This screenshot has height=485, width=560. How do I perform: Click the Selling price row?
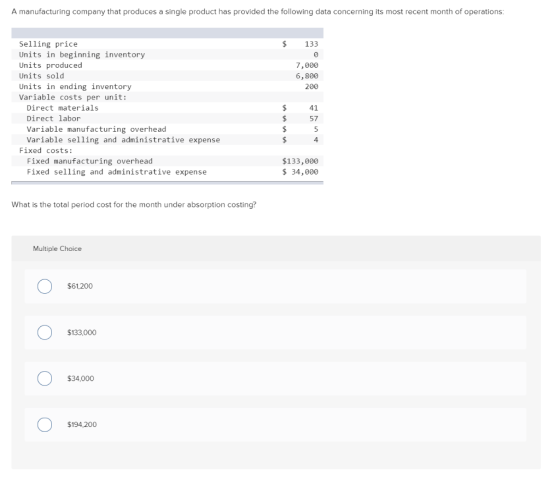167,44
